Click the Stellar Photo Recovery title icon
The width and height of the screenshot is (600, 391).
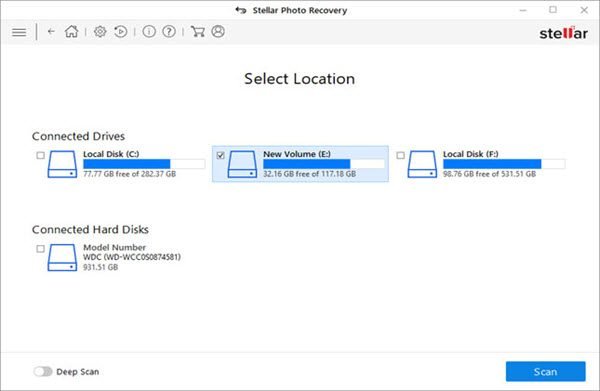241,10
